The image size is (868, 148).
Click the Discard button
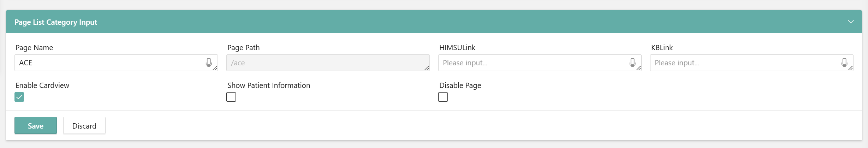click(x=84, y=125)
